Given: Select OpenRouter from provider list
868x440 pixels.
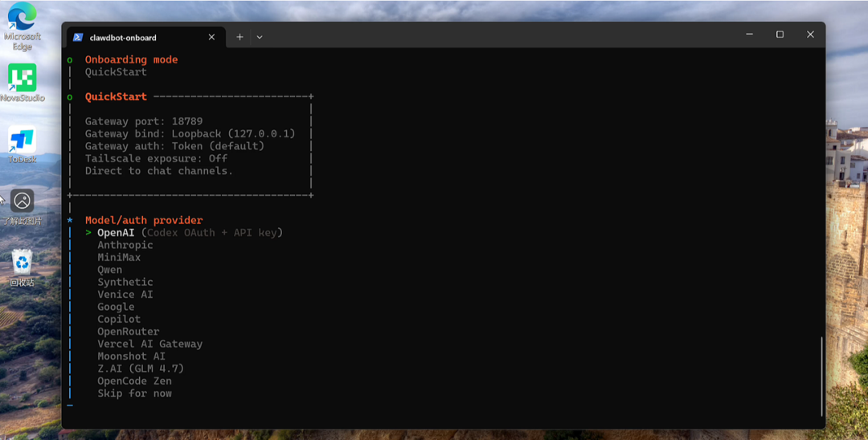Looking at the screenshot, I should tap(128, 332).
